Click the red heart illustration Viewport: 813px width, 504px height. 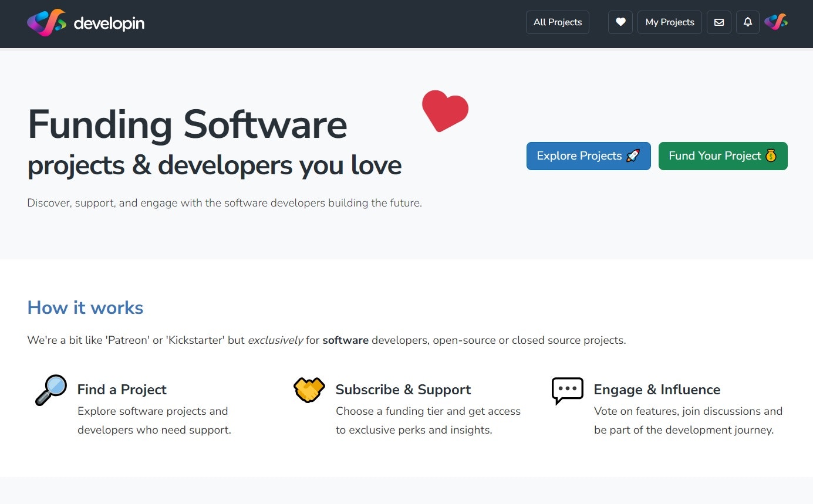point(445,111)
